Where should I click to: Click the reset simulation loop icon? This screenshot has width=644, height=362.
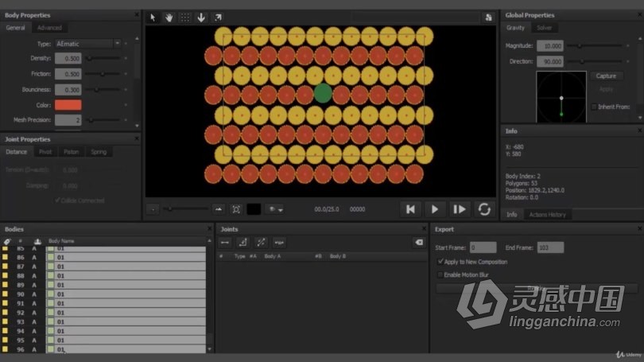coord(484,209)
